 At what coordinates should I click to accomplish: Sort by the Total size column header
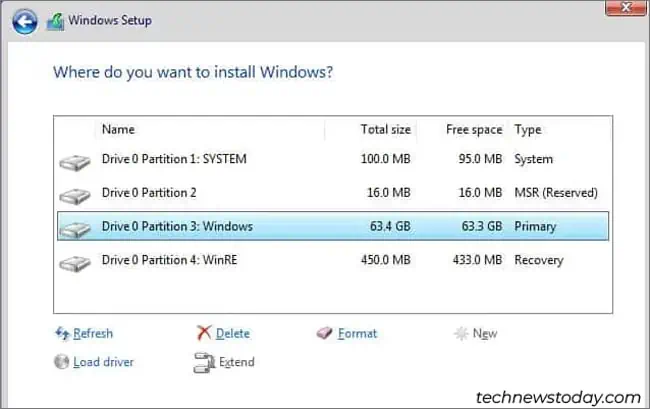386,129
